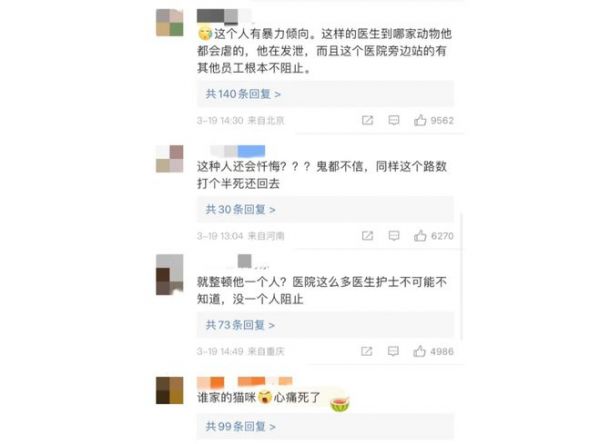Image resolution: width=600 pixels, height=444 pixels.
Task: Share the comment posted from 河南
Action: [367, 236]
